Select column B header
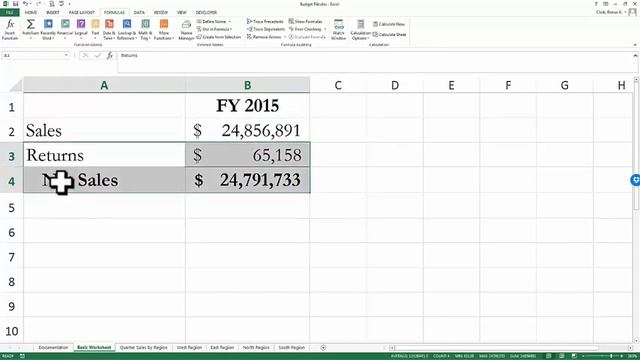 coord(247,85)
